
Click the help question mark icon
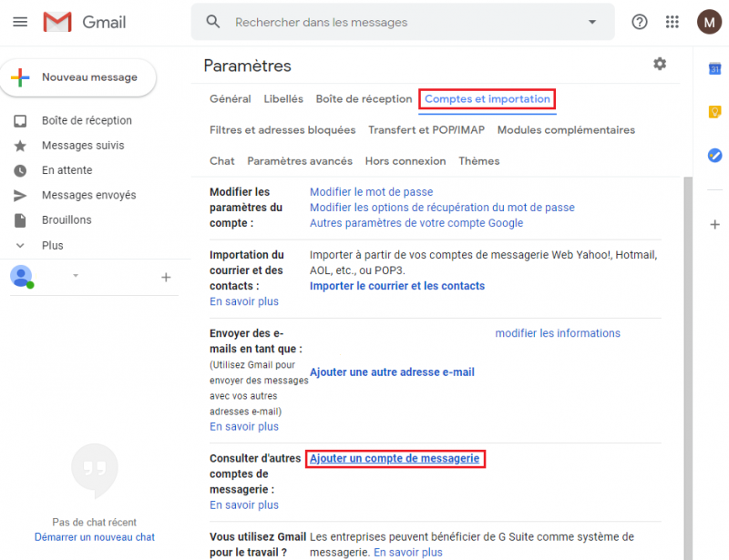tap(640, 22)
